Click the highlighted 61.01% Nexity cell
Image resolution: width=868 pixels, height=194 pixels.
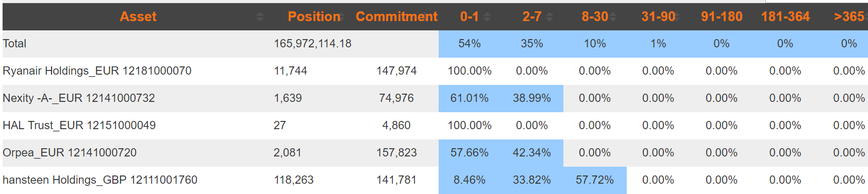point(470,98)
